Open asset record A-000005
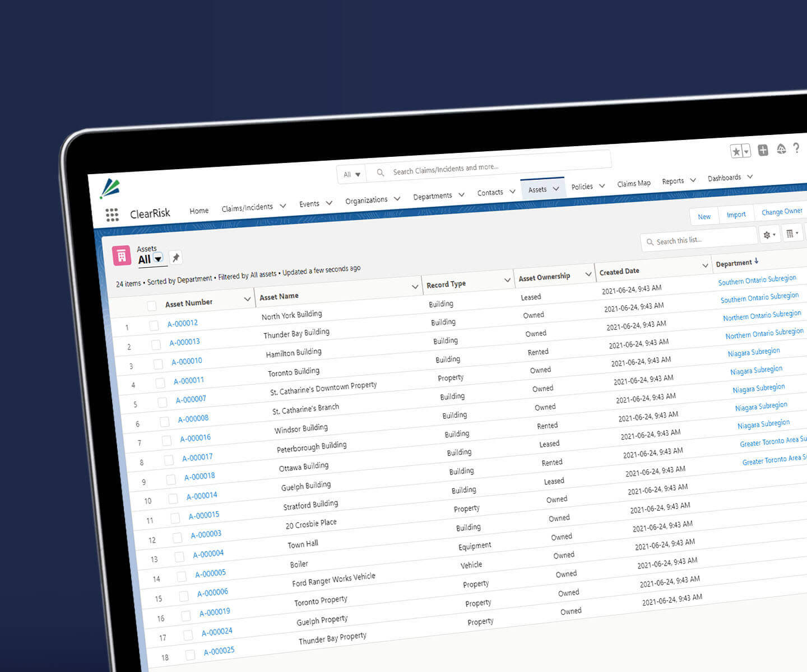Viewport: 807px width, 672px height. pos(210,573)
